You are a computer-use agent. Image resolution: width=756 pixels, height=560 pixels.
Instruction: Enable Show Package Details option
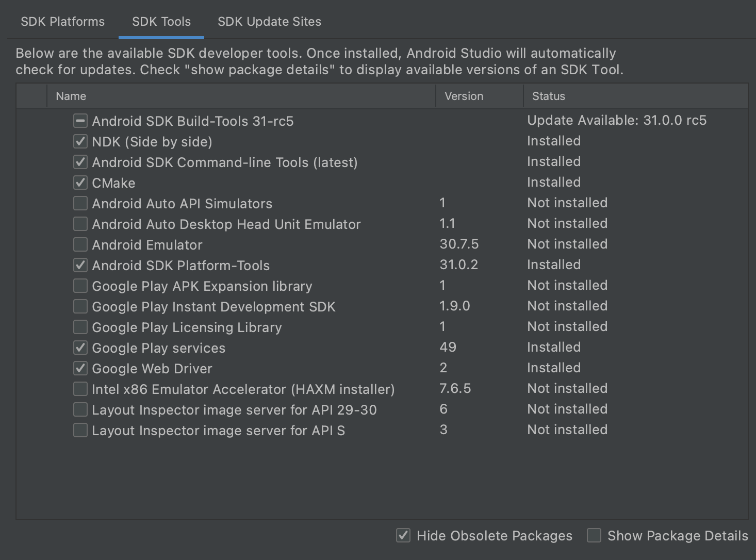[x=594, y=535]
